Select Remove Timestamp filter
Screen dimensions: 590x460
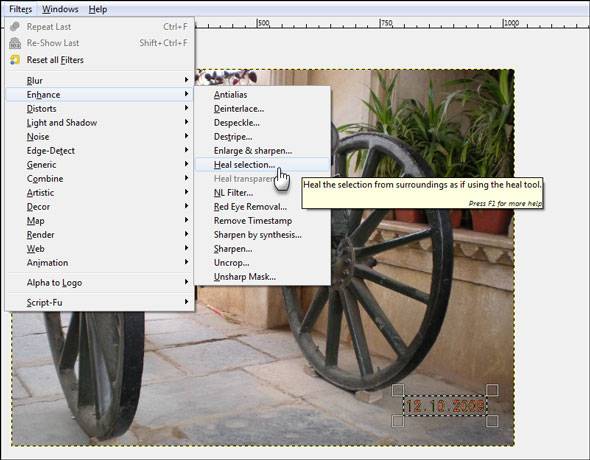tap(263, 221)
